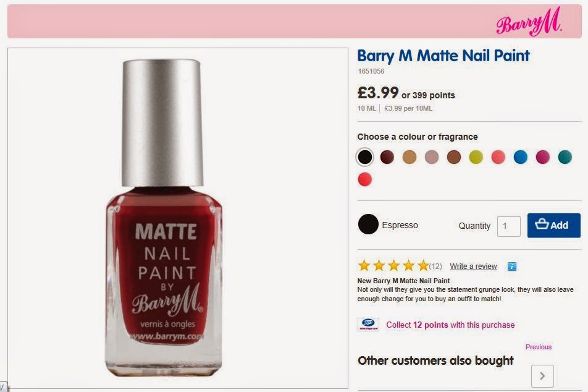Pick the tan caramel colour swatch

point(409,157)
